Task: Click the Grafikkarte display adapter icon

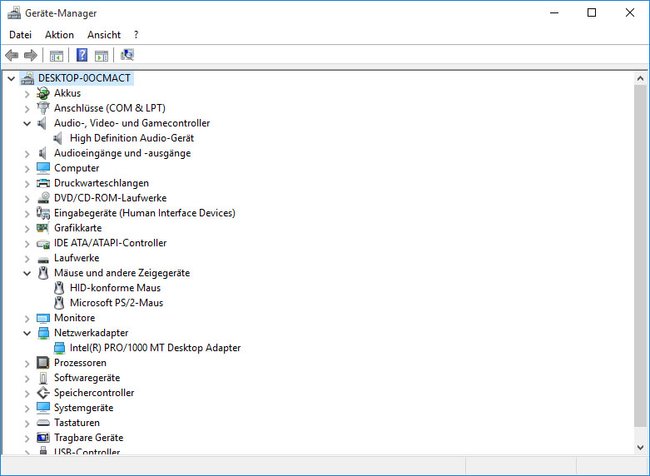Action: (x=43, y=228)
